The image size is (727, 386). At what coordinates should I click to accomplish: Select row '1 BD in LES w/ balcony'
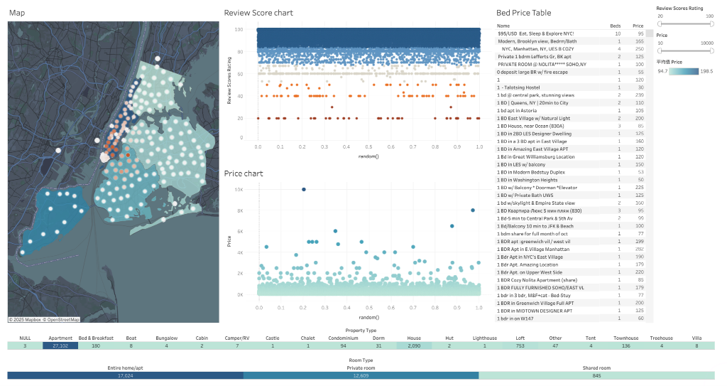(570, 165)
